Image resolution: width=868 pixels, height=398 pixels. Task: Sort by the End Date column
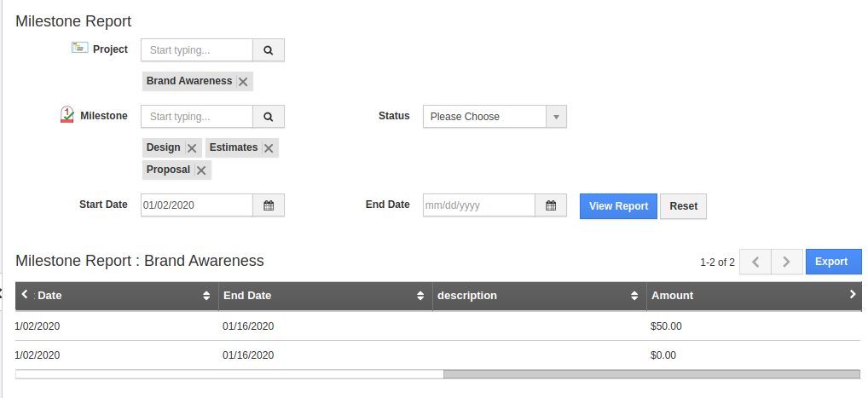[420, 296]
